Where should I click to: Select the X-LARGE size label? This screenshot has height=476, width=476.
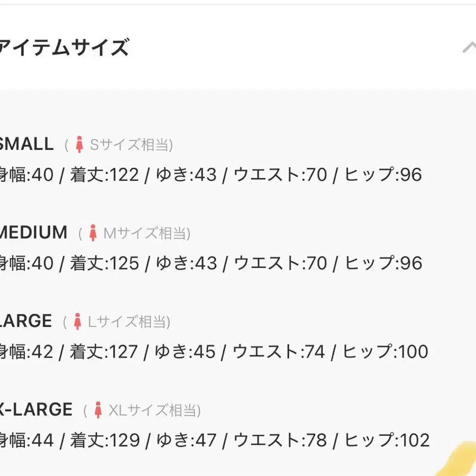(36, 409)
